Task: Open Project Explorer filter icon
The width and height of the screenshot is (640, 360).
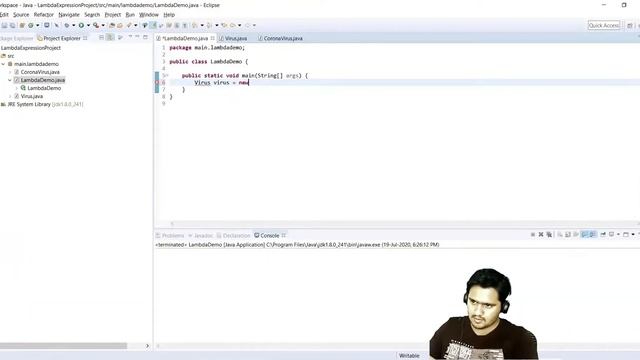Action: click(x=120, y=38)
